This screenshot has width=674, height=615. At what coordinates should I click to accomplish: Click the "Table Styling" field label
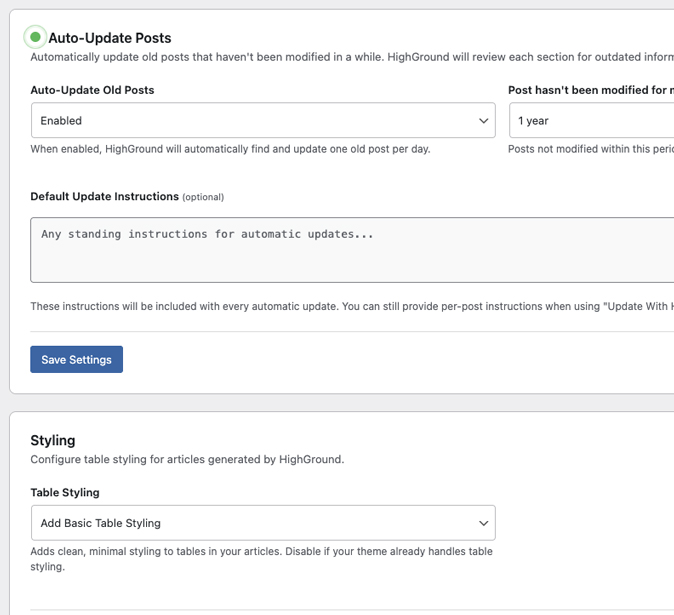65,492
